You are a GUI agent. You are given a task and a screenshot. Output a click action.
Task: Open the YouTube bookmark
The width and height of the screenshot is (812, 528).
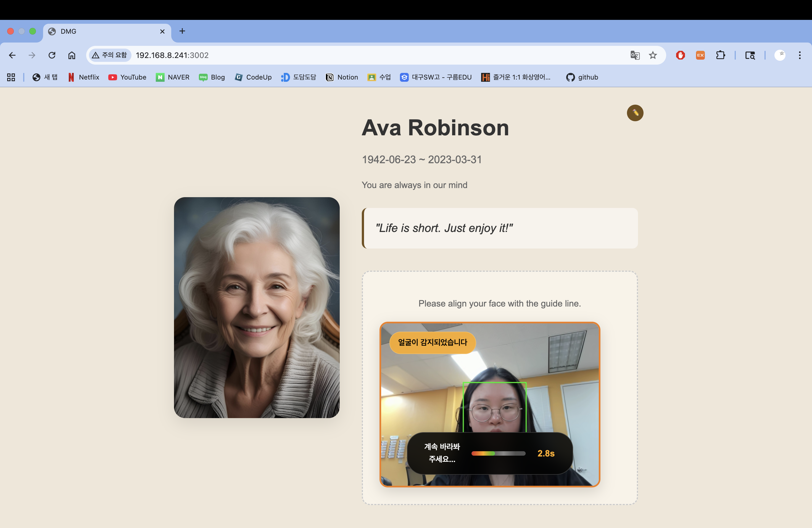tap(127, 77)
